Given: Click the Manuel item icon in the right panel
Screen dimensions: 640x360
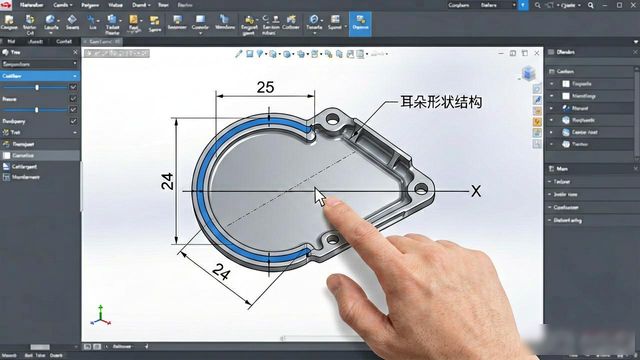Looking at the screenshot, I should pos(566,108).
